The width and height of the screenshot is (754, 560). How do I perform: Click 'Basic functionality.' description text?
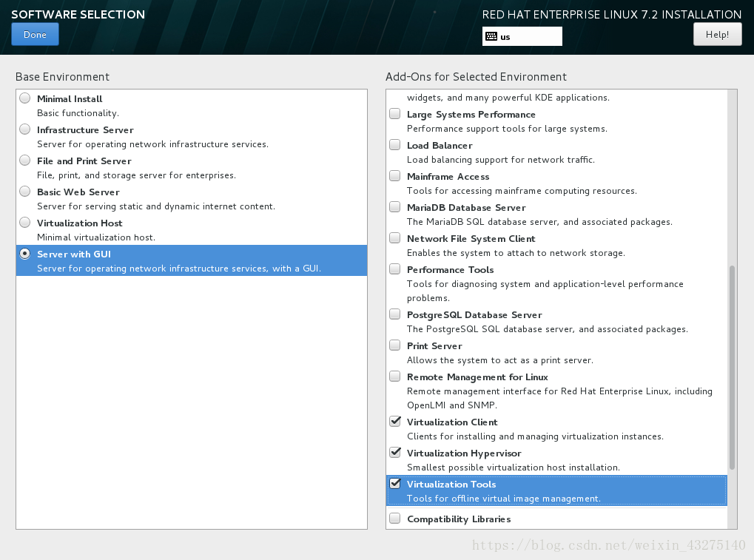(78, 113)
